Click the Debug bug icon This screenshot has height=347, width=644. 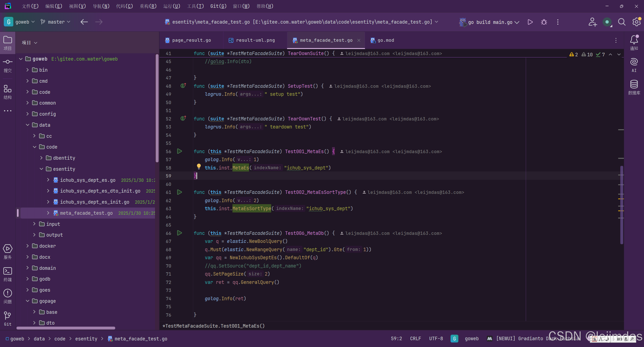[x=544, y=22]
